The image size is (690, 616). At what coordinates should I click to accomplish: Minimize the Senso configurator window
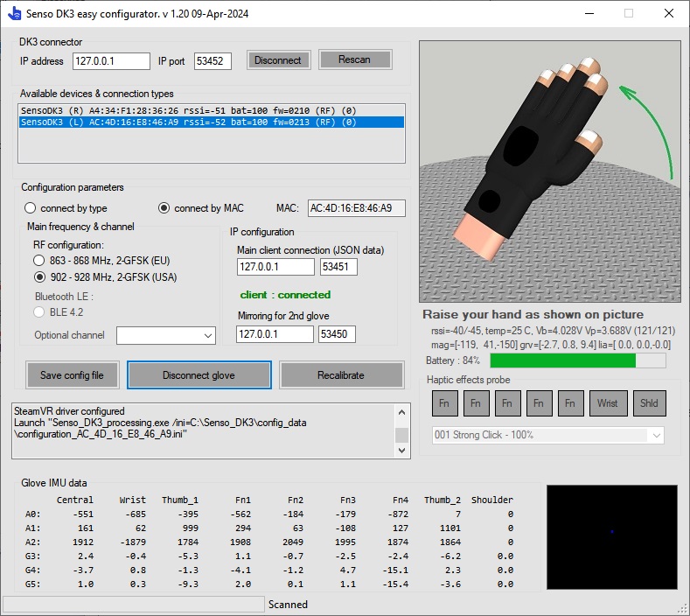(589, 14)
